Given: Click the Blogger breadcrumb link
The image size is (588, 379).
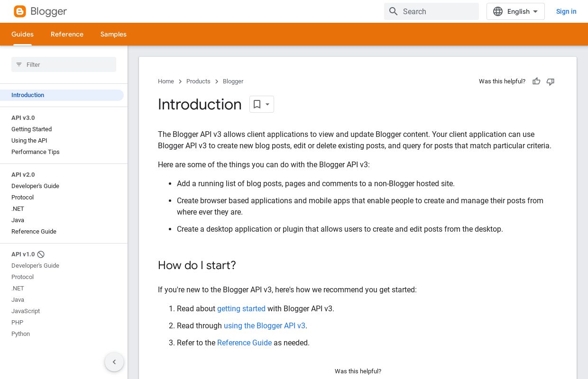Looking at the screenshot, I should (233, 81).
